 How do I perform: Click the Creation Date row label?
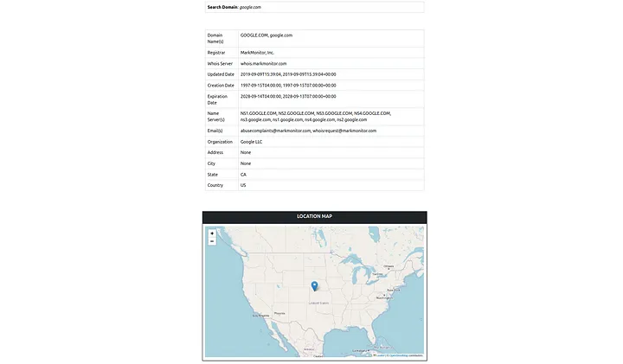click(221, 86)
